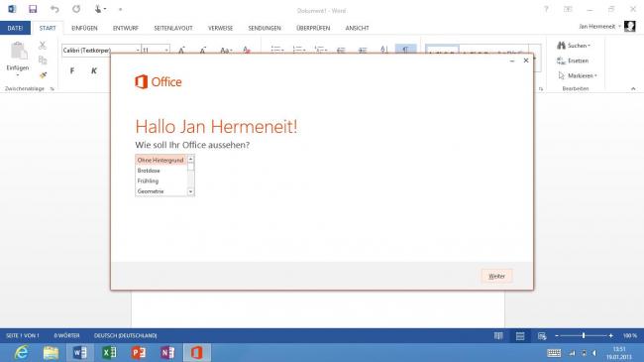The image size is (644, 362).
Task: Click the ribbon display options icon
Action: pyautogui.click(x=568, y=9)
